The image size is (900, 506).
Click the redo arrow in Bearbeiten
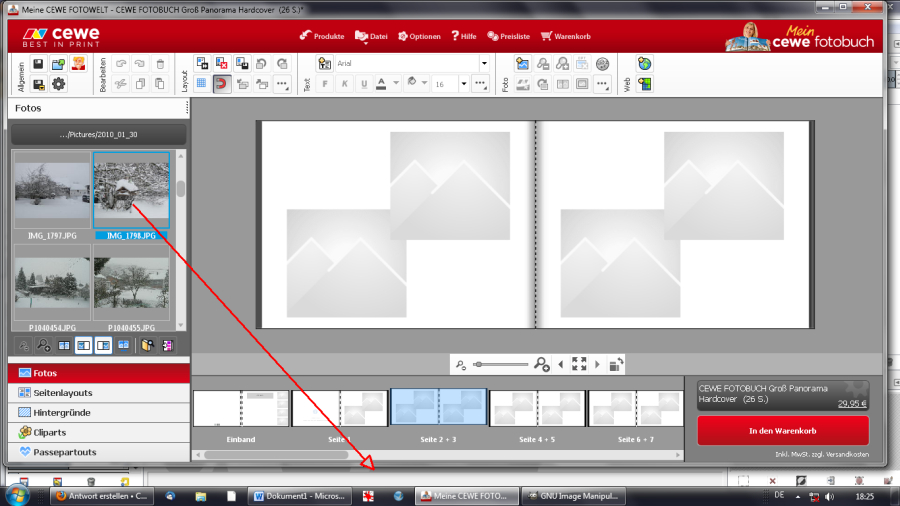[140, 64]
